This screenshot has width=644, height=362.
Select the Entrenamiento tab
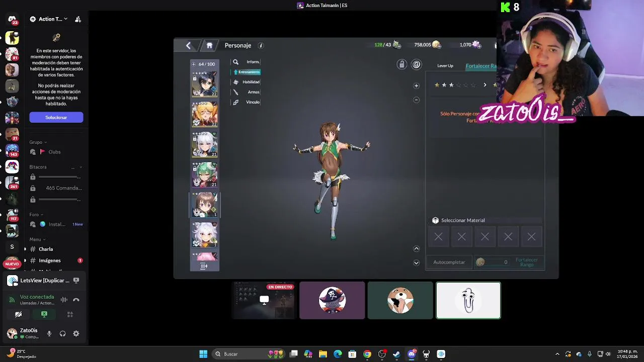[246, 72]
